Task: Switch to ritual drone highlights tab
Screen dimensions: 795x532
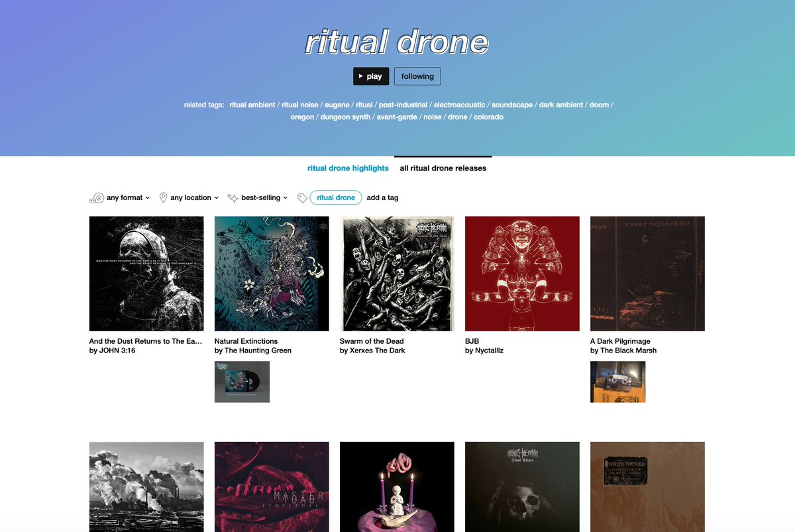Action: (348, 168)
